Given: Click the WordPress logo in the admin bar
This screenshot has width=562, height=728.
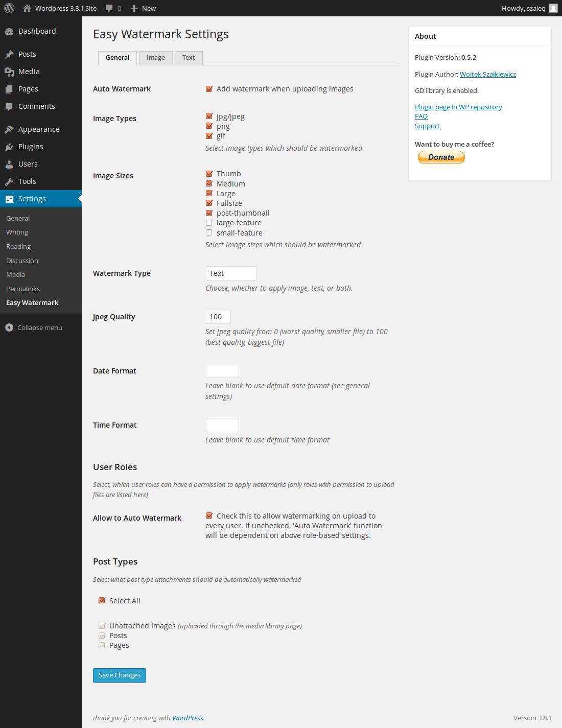Looking at the screenshot, I should tap(9, 8).
